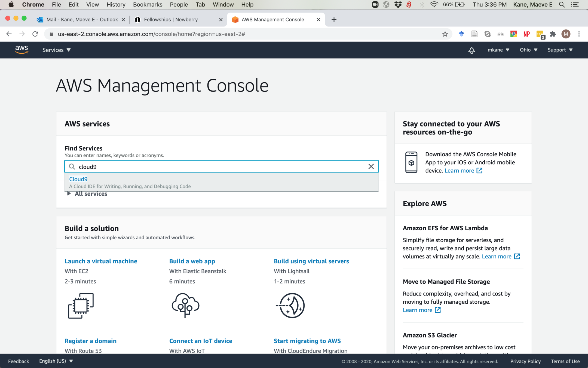Clear the Find Services search field
Viewport: 588px width, 368px height.
coord(371,167)
